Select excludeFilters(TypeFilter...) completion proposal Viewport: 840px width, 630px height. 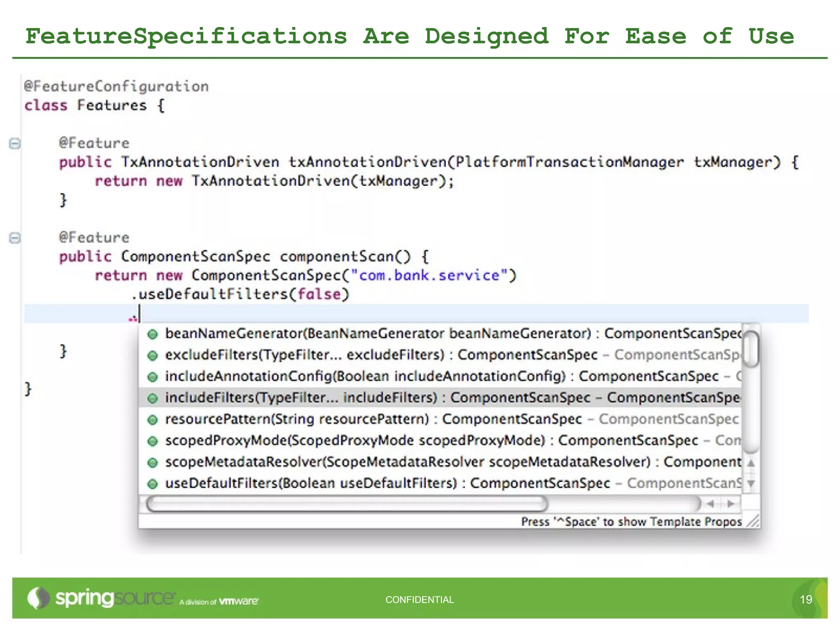[x=440, y=355]
